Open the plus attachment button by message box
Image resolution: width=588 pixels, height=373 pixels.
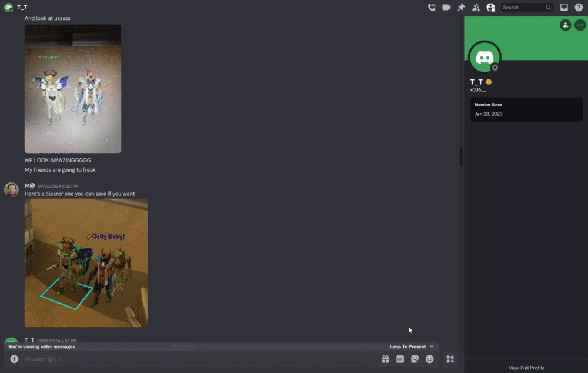14,359
